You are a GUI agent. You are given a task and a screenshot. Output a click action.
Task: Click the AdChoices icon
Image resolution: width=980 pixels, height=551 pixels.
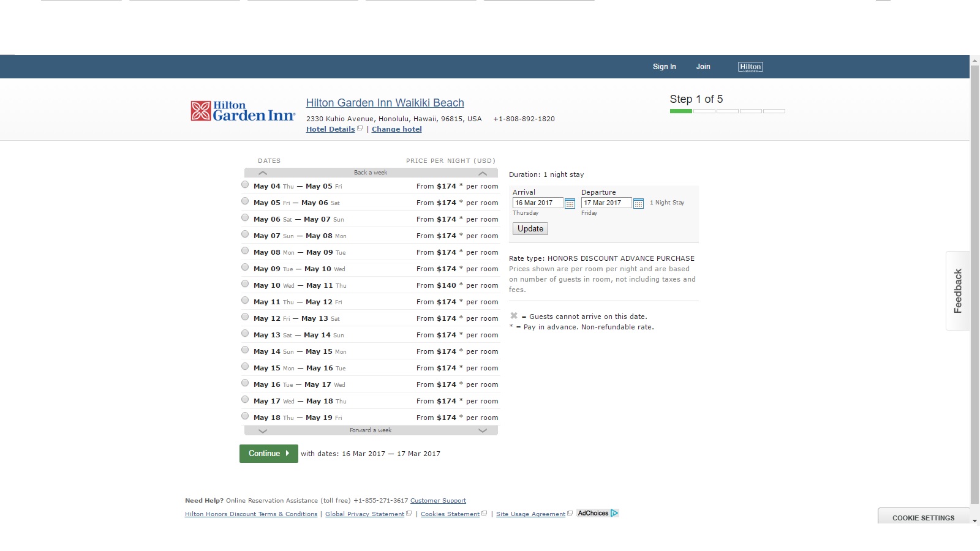click(x=598, y=513)
